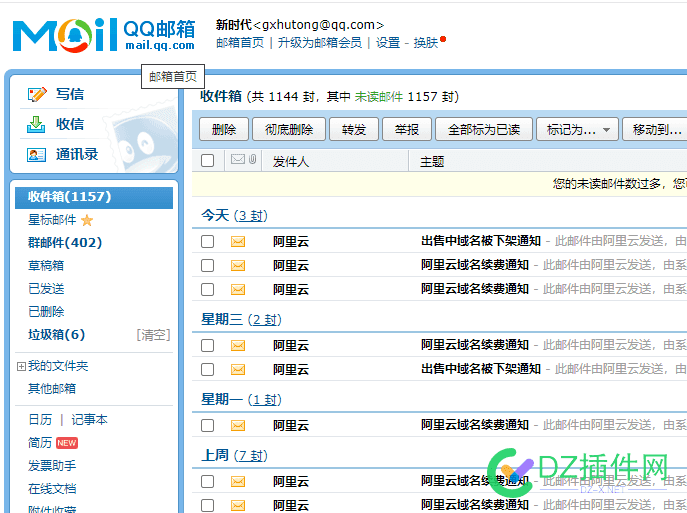Sort by the 发件人 column header
This screenshot has height=513, width=687.
pos(291,162)
